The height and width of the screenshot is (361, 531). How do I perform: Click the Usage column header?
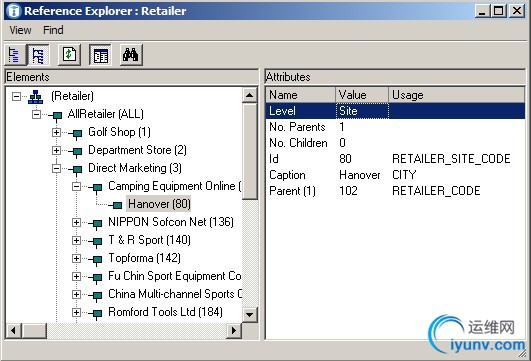456,95
